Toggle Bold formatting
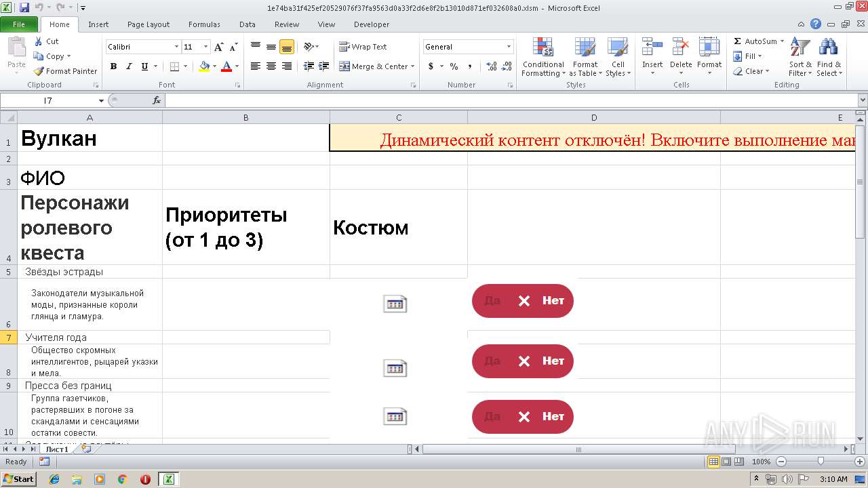868x488 pixels. tap(113, 66)
